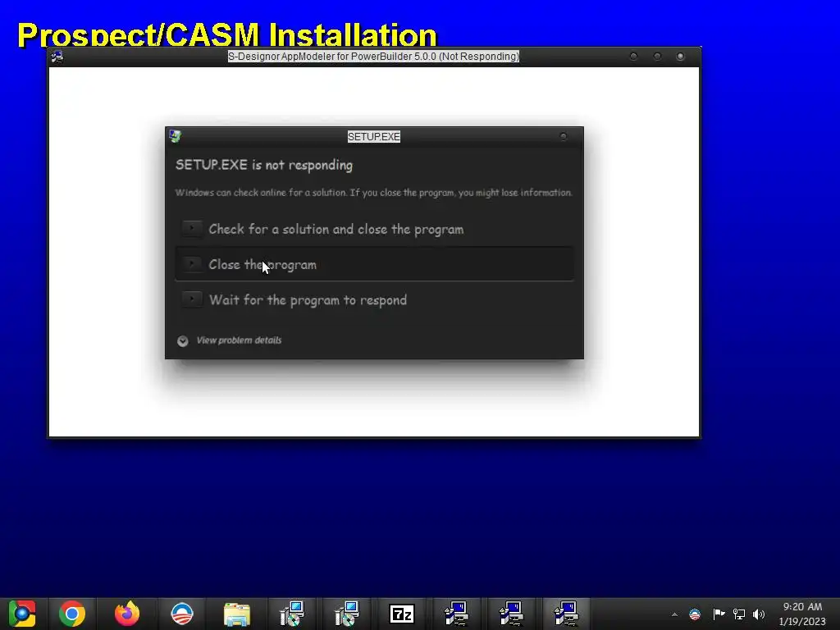Open the Obama logo app on taskbar
The width and height of the screenshot is (840, 630).
[x=181, y=614]
